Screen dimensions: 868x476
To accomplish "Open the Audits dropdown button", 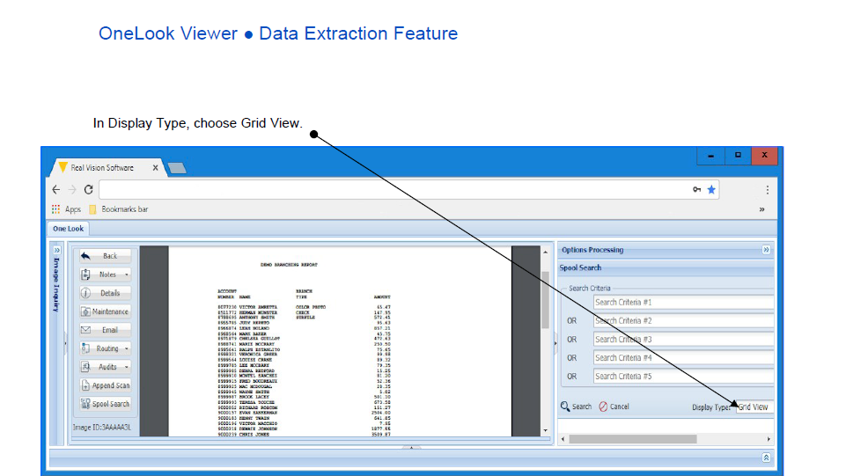I will pyautogui.click(x=105, y=367).
